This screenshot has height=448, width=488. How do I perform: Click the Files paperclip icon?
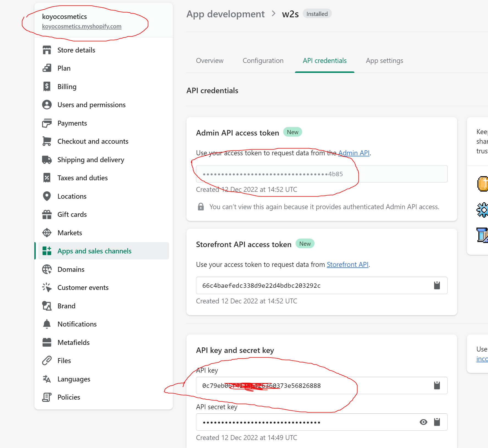pos(47,361)
